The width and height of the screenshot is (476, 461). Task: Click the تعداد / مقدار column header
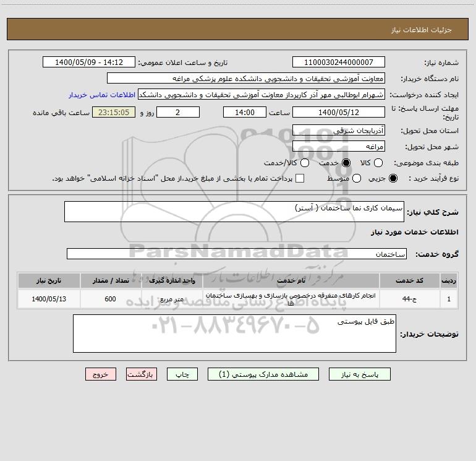click(111, 280)
